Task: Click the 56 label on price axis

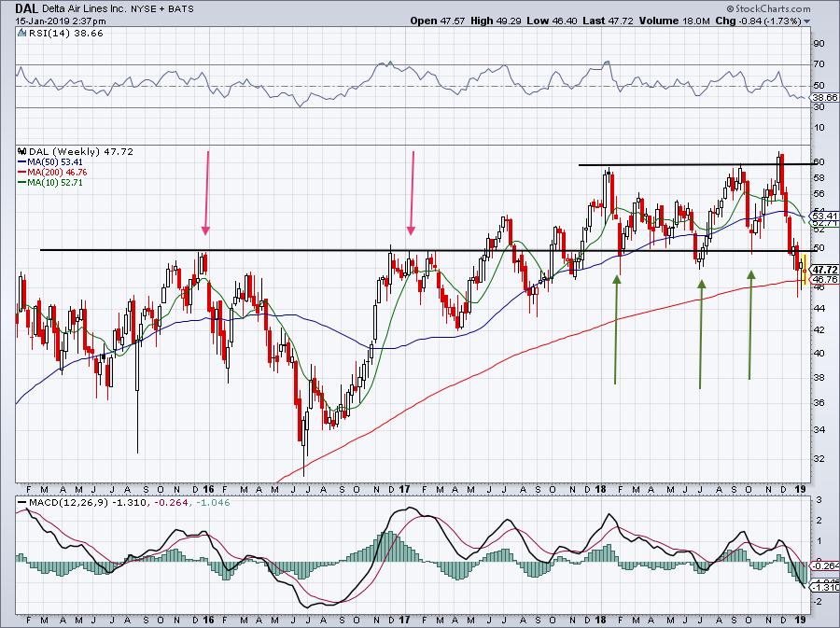Action: [819, 194]
